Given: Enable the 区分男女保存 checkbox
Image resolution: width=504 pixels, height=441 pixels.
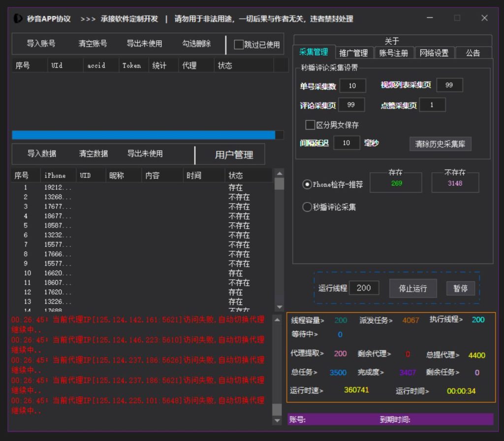Looking at the screenshot, I should coord(310,125).
